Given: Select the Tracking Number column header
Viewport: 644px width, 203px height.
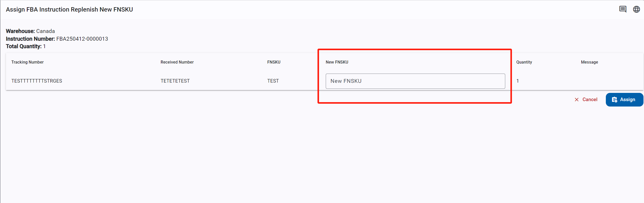Looking at the screenshot, I should pyautogui.click(x=28, y=62).
